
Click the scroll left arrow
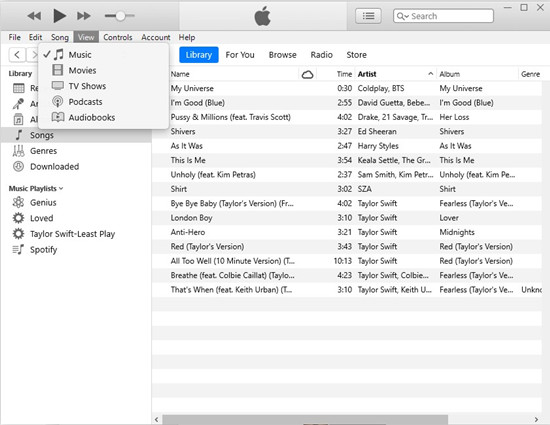pos(156,419)
